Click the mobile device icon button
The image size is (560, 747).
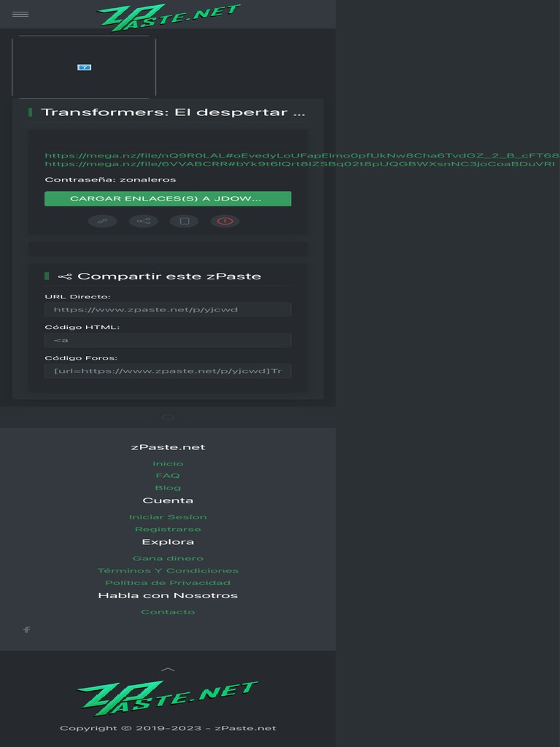click(x=184, y=221)
